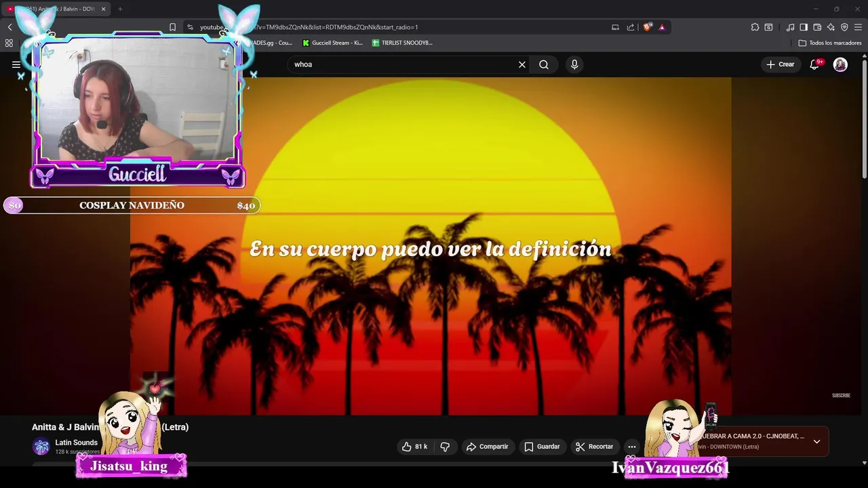Click install app icon in address bar

click(615, 27)
